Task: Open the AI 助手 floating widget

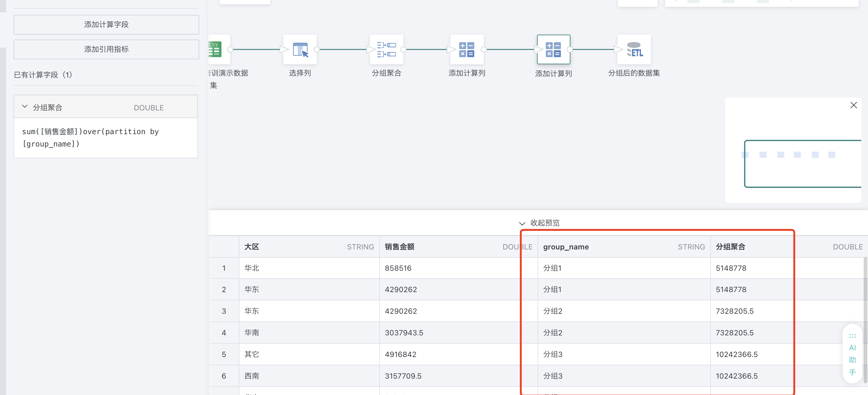Action: pos(852,354)
